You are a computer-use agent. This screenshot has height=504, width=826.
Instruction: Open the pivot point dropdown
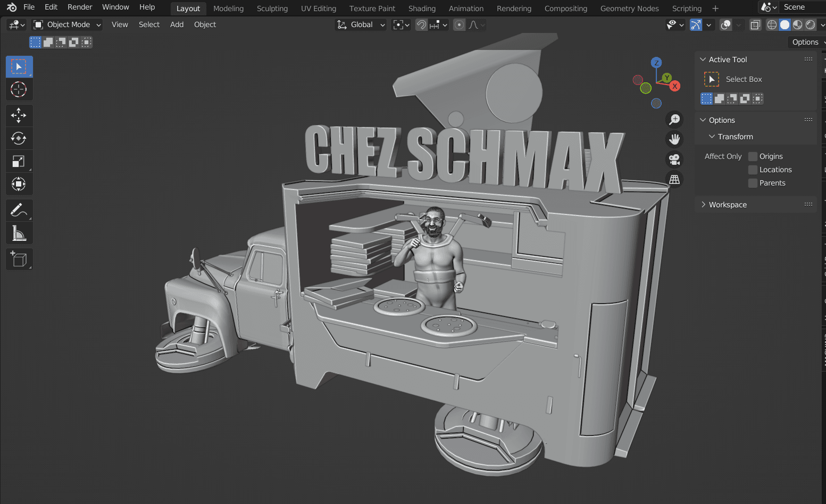click(x=401, y=24)
